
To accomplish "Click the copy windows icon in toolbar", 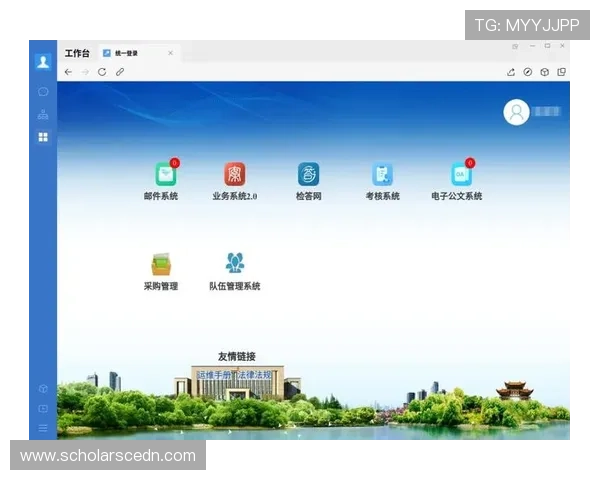I will (561, 72).
